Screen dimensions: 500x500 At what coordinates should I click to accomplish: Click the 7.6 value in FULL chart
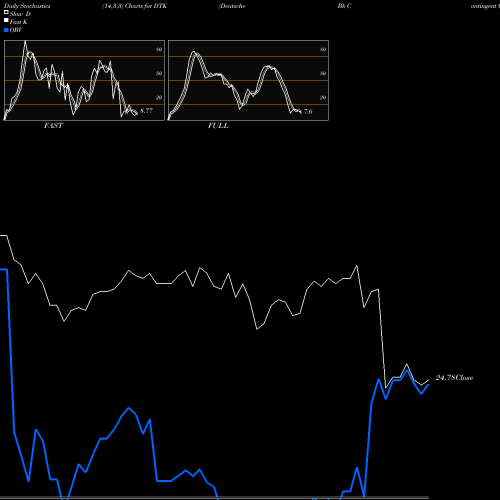coord(308,112)
